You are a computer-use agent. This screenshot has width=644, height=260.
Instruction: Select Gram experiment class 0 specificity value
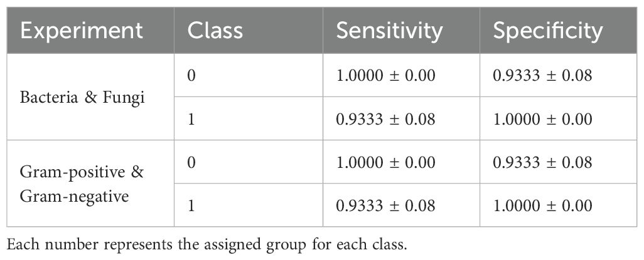tap(542, 162)
